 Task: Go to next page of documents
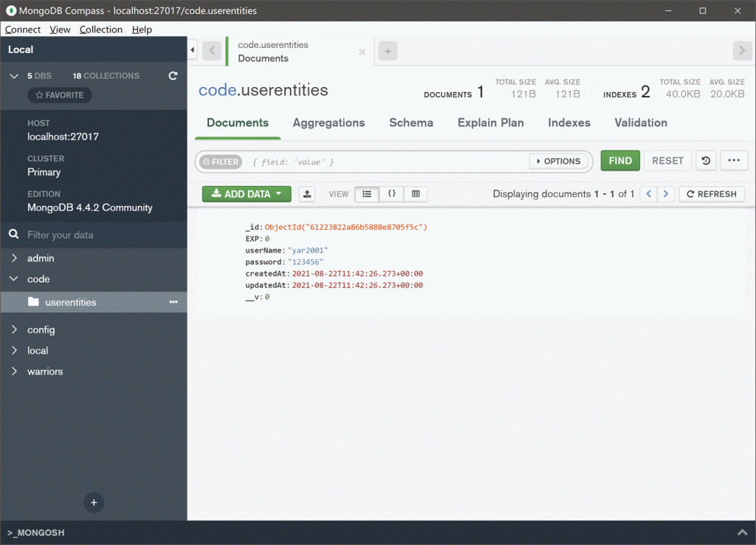point(666,194)
